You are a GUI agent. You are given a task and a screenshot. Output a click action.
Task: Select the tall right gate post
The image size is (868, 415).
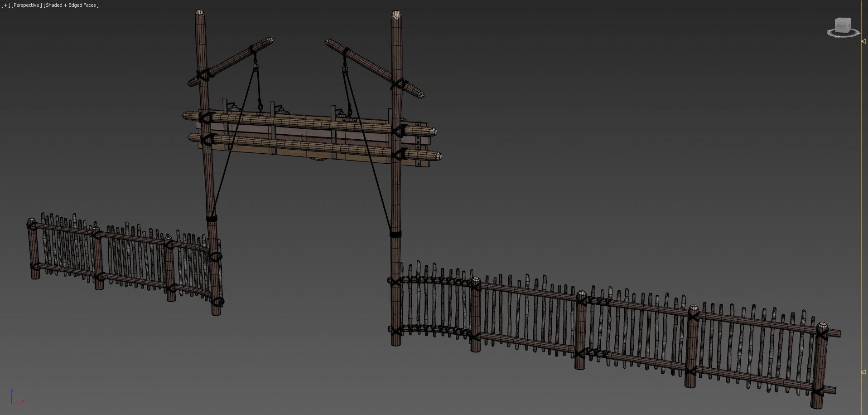point(396,181)
